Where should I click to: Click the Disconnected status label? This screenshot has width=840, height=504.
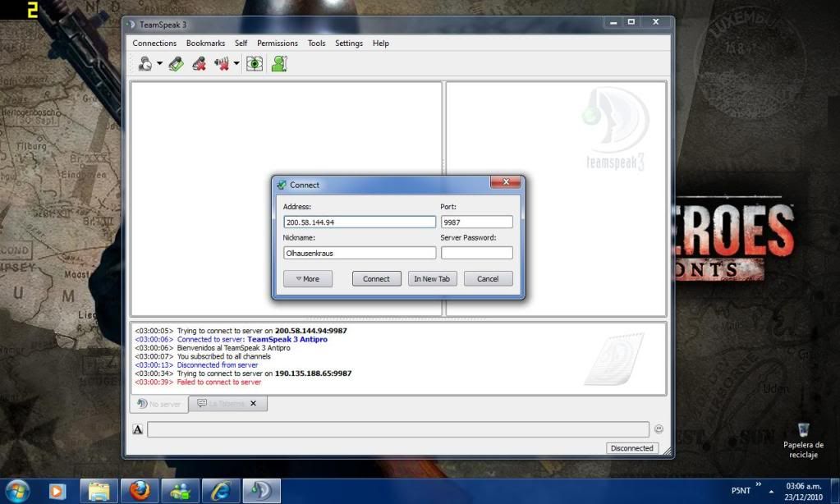631,447
